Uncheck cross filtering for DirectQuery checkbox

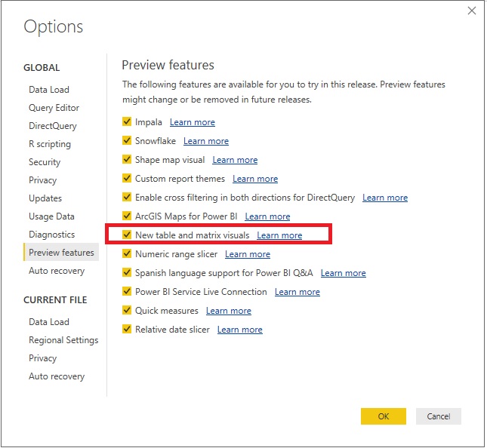pos(127,197)
